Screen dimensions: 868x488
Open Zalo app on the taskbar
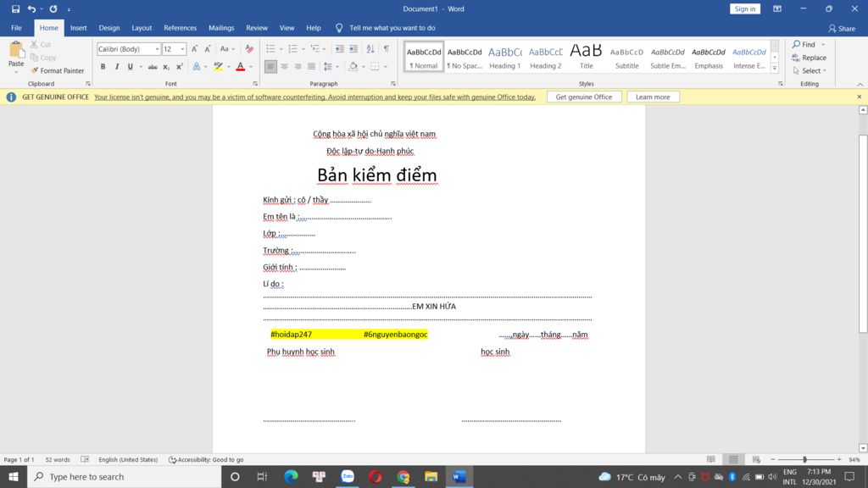coord(347,476)
